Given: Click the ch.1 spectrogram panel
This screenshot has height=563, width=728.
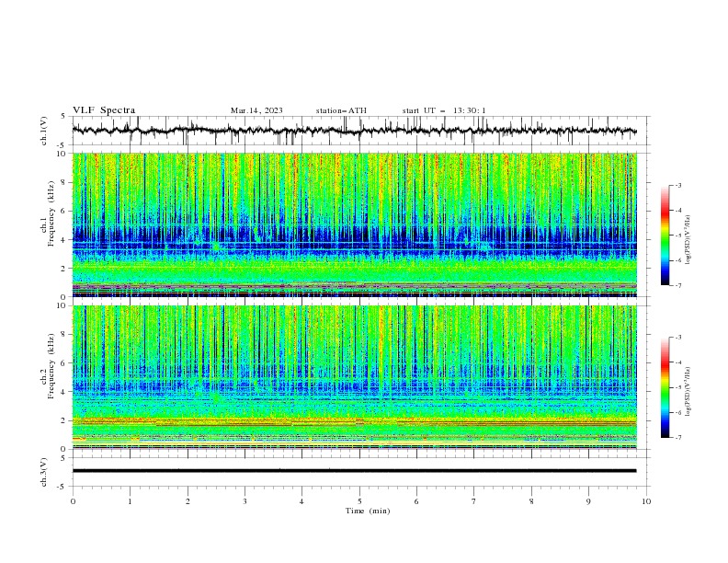Looking at the screenshot, I should coord(354,224).
